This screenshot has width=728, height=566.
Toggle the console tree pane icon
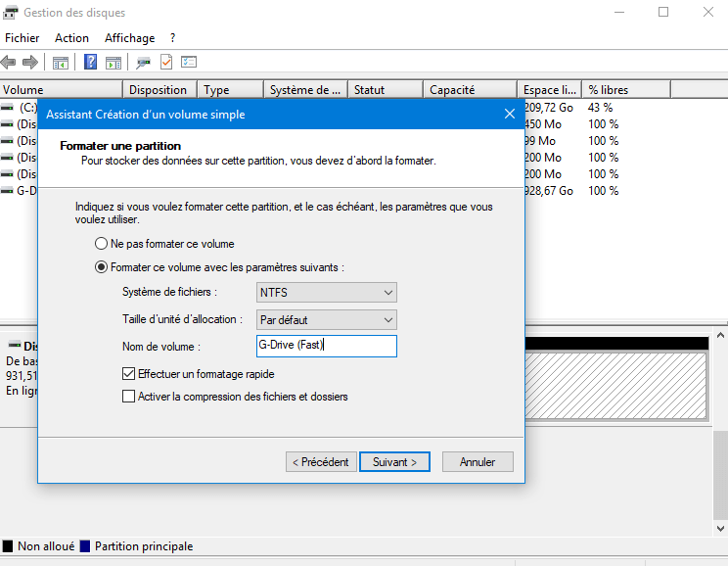tap(61, 62)
